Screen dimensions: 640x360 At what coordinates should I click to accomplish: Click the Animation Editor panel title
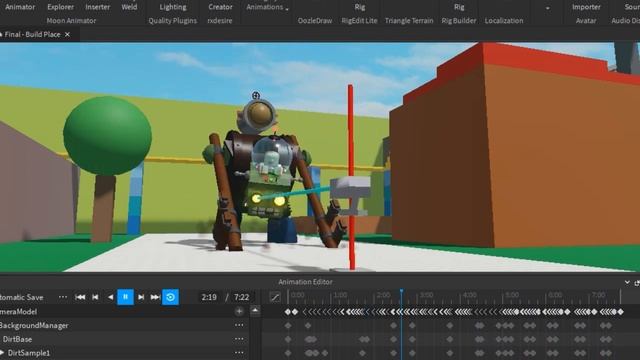[x=305, y=282]
